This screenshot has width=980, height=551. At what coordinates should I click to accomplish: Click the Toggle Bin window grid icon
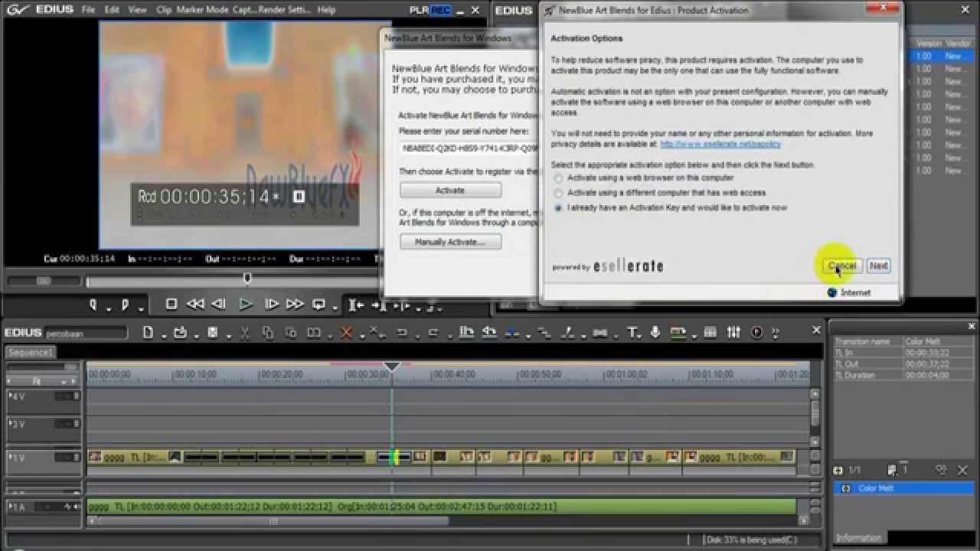710,332
